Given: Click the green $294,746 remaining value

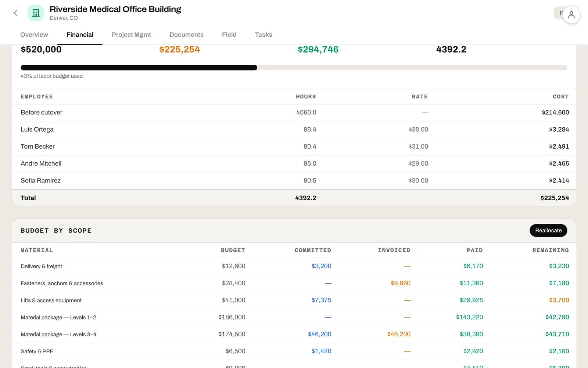Looking at the screenshot, I should (x=318, y=49).
